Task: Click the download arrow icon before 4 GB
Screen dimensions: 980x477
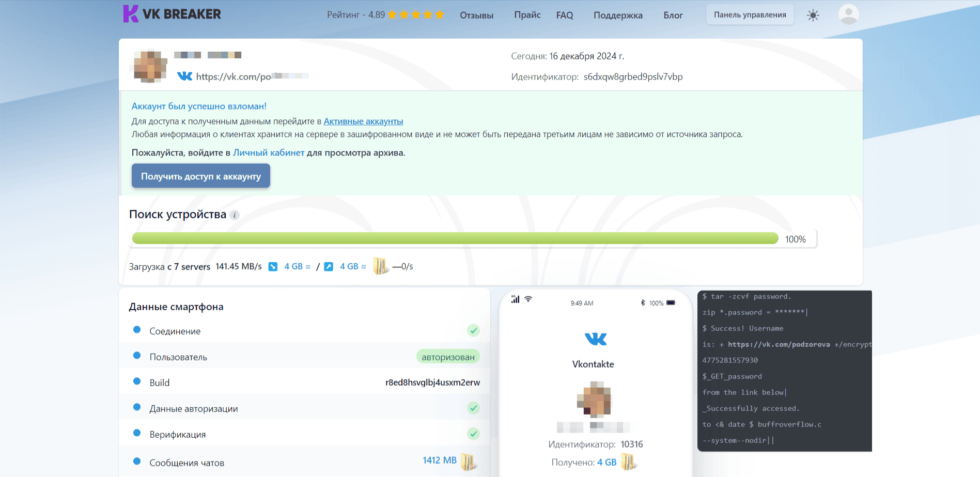Action: point(273,266)
